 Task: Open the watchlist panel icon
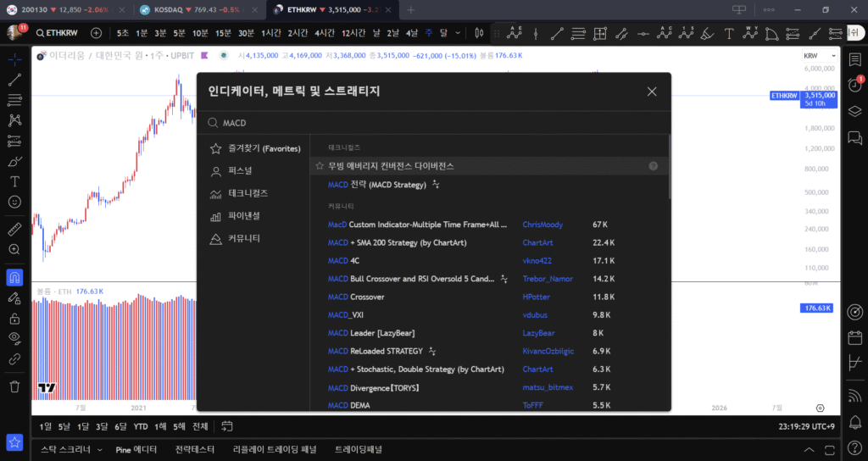[855, 59]
